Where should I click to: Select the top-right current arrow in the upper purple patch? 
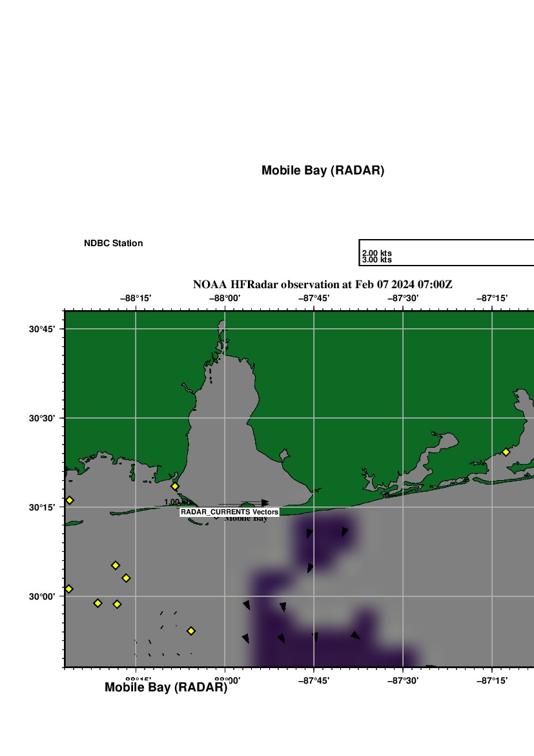[x=345, y=532]
